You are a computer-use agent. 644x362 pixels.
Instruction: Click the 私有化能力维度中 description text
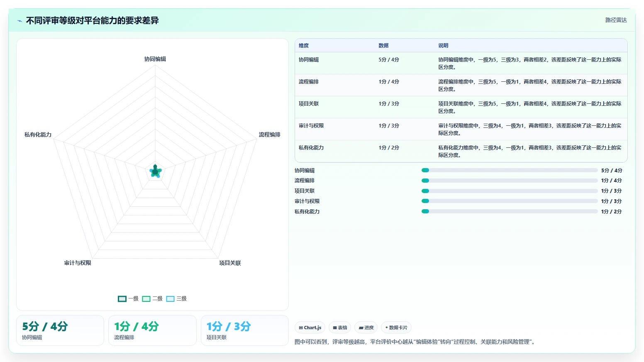point(530,151)
